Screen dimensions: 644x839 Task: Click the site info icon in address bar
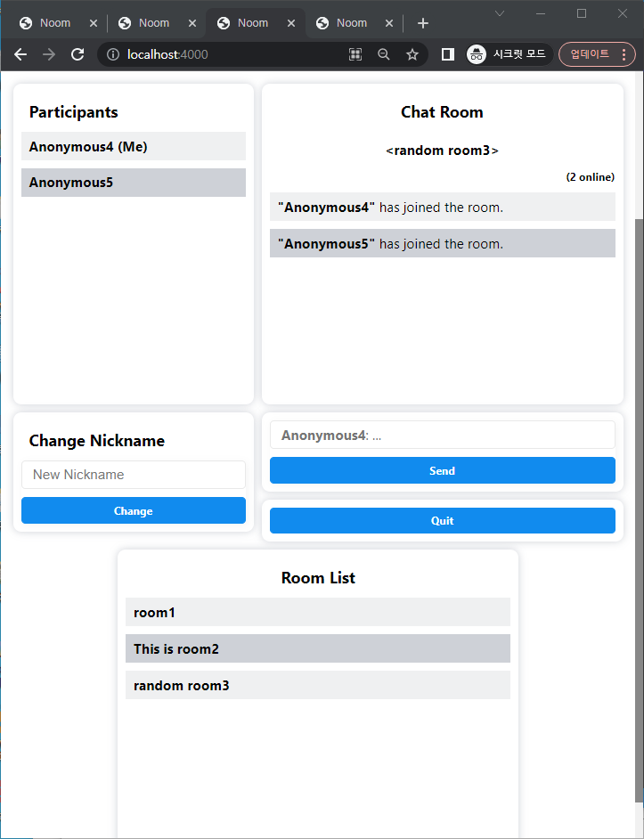click(113, 54)
